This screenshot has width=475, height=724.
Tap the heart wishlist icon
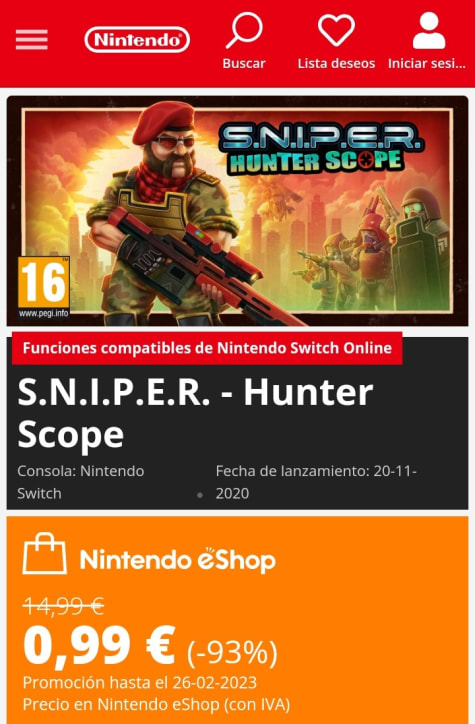coord(336,30)
